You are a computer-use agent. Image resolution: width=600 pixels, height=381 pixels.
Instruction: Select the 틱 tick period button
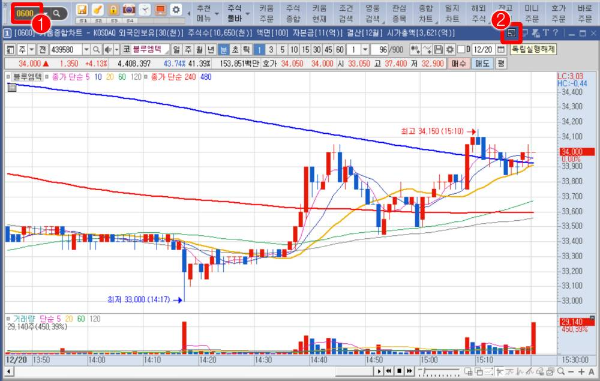click(247, 49)
